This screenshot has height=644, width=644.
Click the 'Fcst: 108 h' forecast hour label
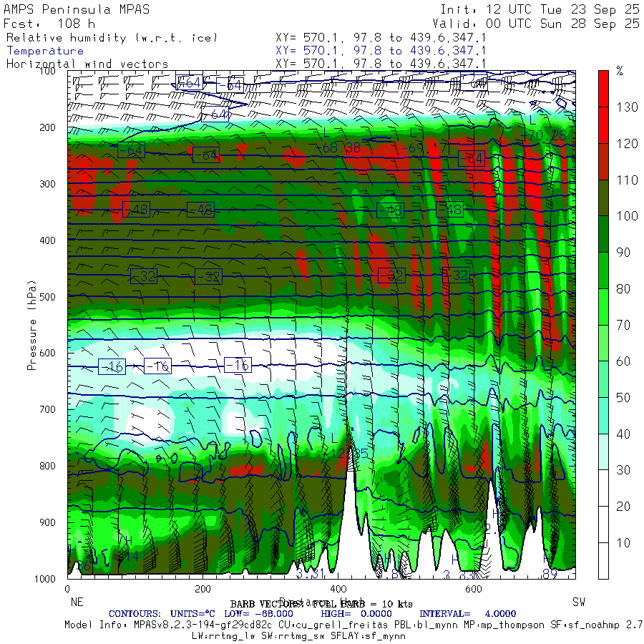(x=49, y=24)
